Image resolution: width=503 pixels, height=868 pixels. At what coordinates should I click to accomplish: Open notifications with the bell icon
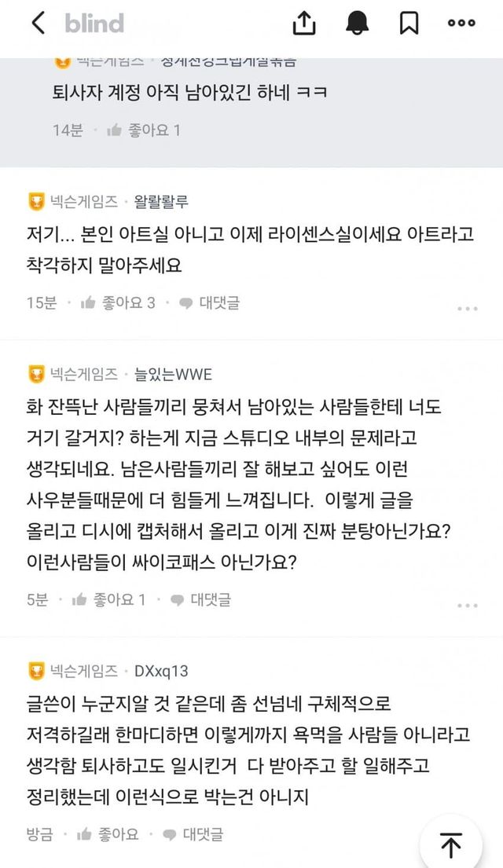coord(358,24)
